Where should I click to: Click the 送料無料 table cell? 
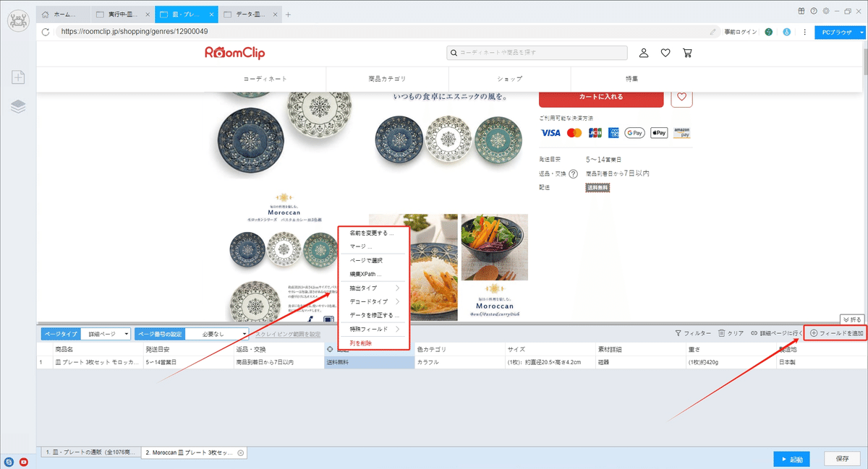pyautogui.click(x=370, y=362)
